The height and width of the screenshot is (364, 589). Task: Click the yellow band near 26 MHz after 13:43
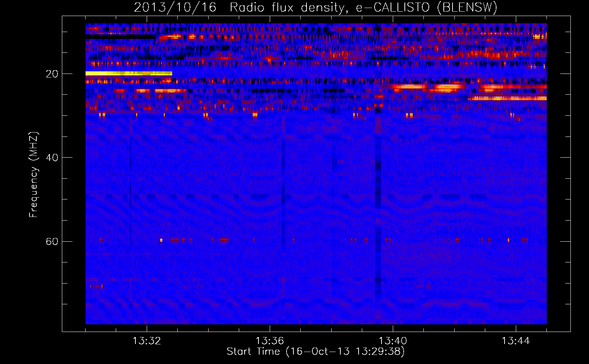[507, 98]
